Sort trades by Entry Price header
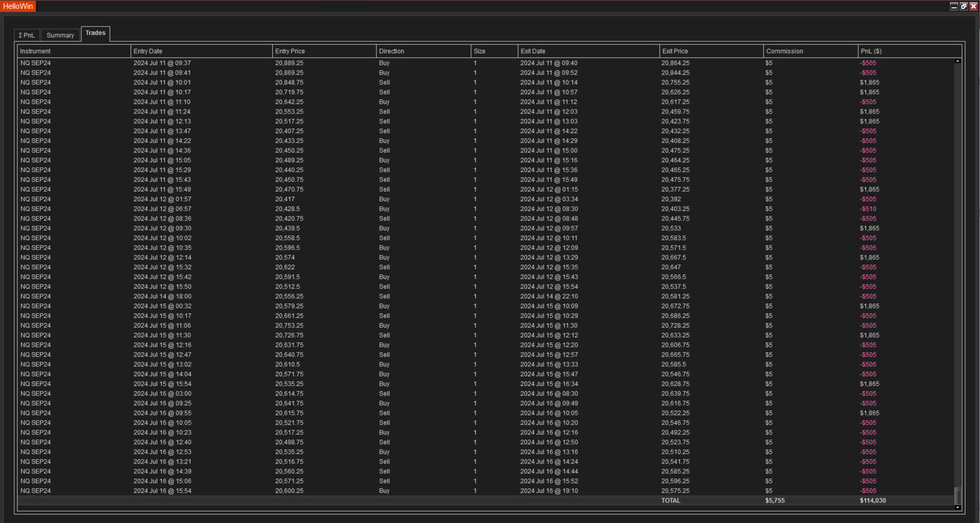Viewport: 980px width, 523px height. [x=324, y=51]
